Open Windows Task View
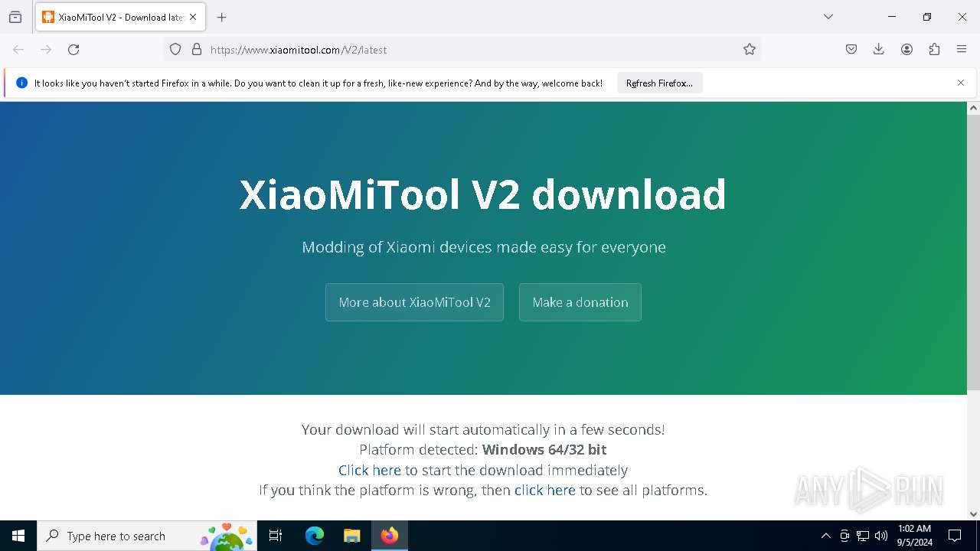980x551 pixels. click(276, 536)
